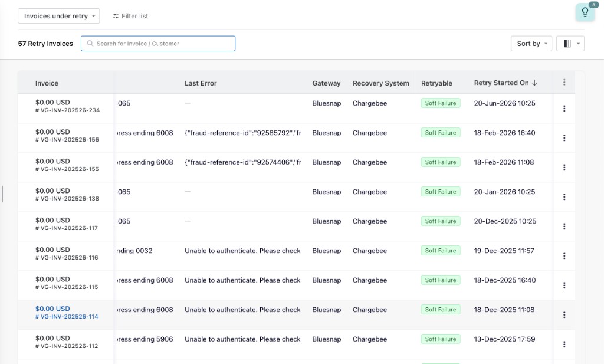
Task: Click date 20-Jan-2026 10:25
Action: click(504, 192)
